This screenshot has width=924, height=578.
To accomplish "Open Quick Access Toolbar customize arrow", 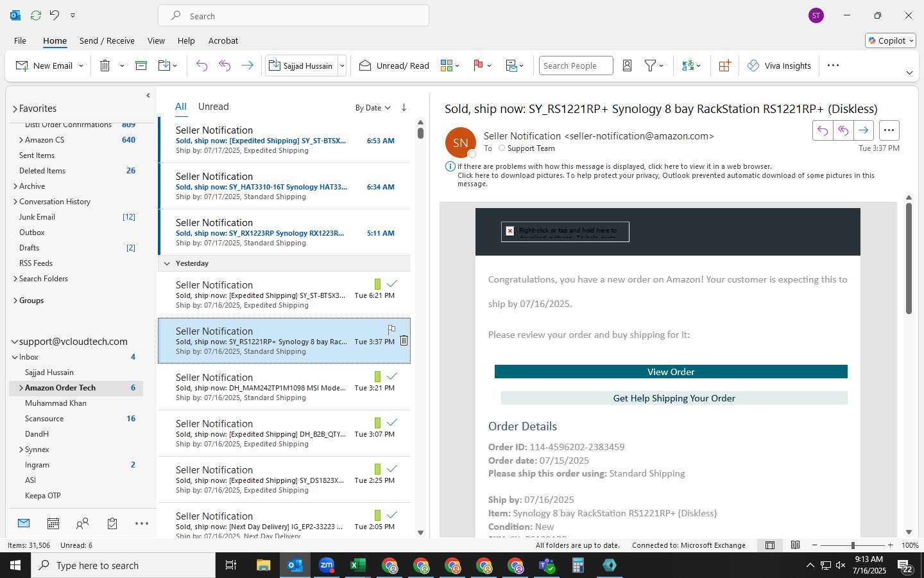I will [73, 15].
